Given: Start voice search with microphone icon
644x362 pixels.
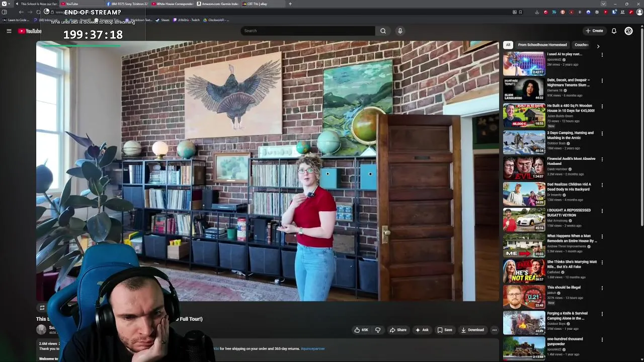Looking at the screenshot, I should [400, 31].
